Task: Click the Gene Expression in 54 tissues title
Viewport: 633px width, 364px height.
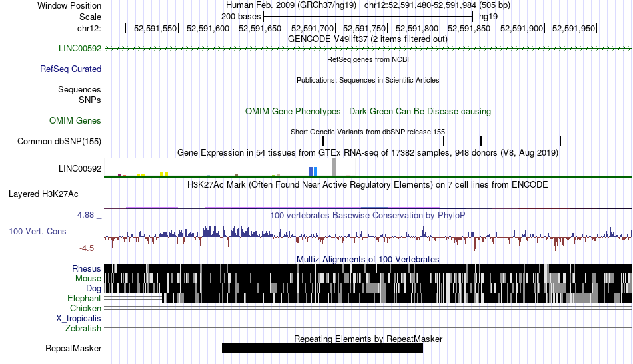Action: (368, 153)
